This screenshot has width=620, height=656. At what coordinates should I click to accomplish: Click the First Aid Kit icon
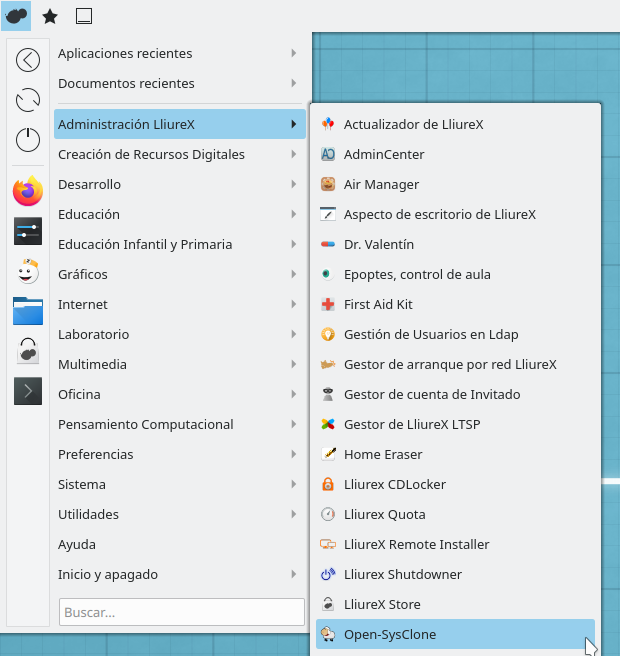pos(327,305)
